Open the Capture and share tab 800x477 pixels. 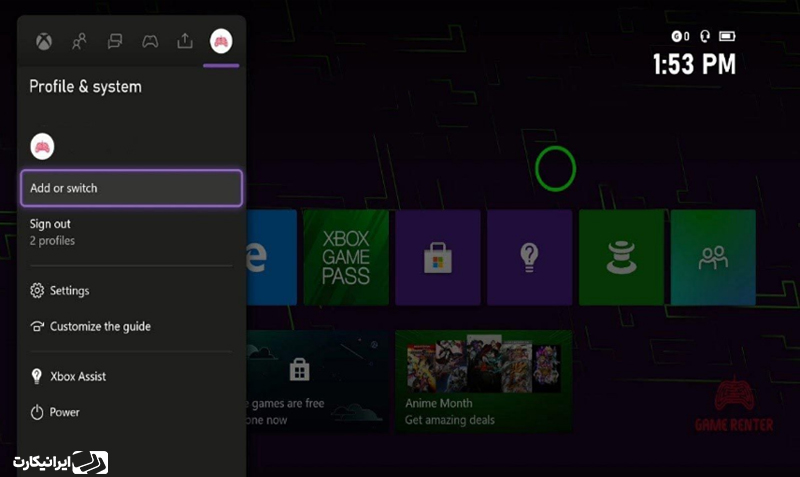tap(185, 41)
